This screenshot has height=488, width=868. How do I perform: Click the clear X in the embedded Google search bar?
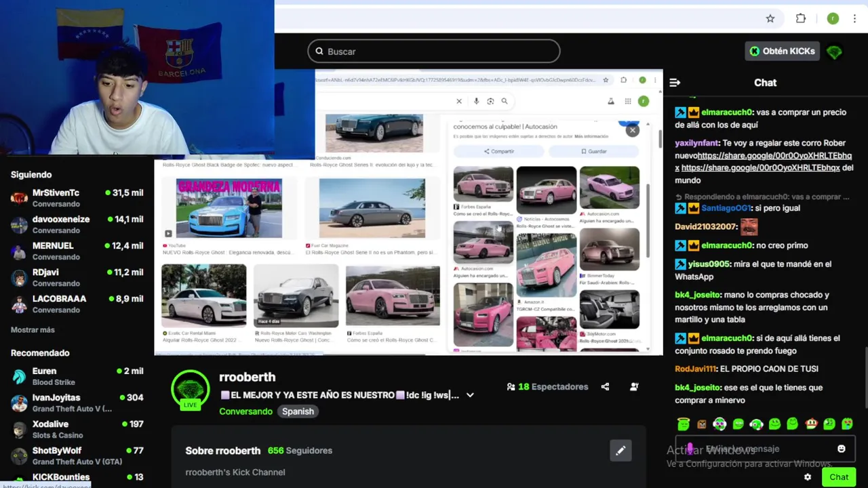(458, 101)
